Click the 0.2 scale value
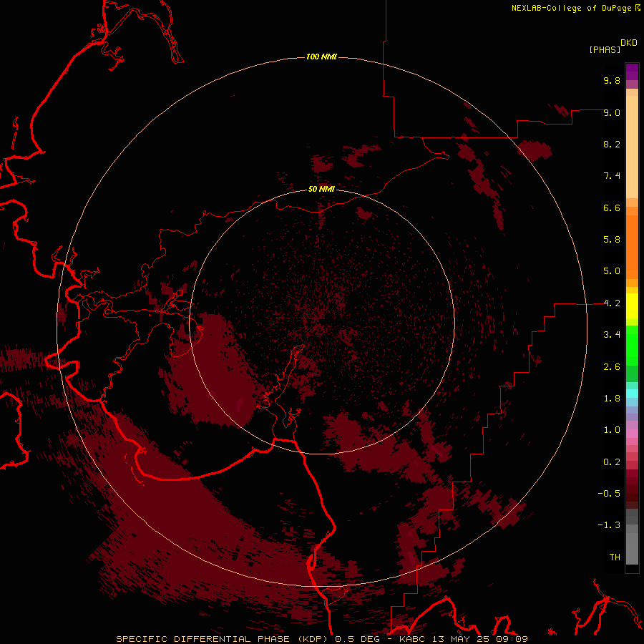Viewport: 644px width, 644px height. pyautogui.click(x=612, y=462)
